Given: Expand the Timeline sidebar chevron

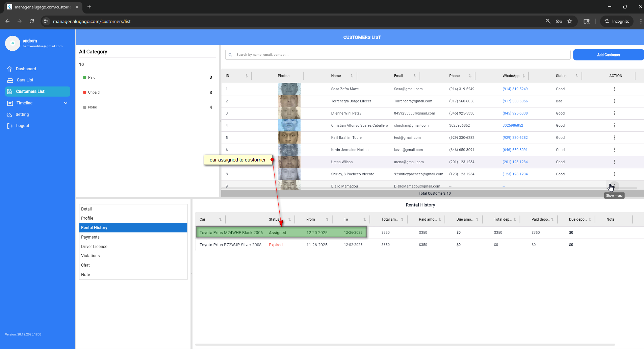Looking at the screenshot, I should click(66, 103).
